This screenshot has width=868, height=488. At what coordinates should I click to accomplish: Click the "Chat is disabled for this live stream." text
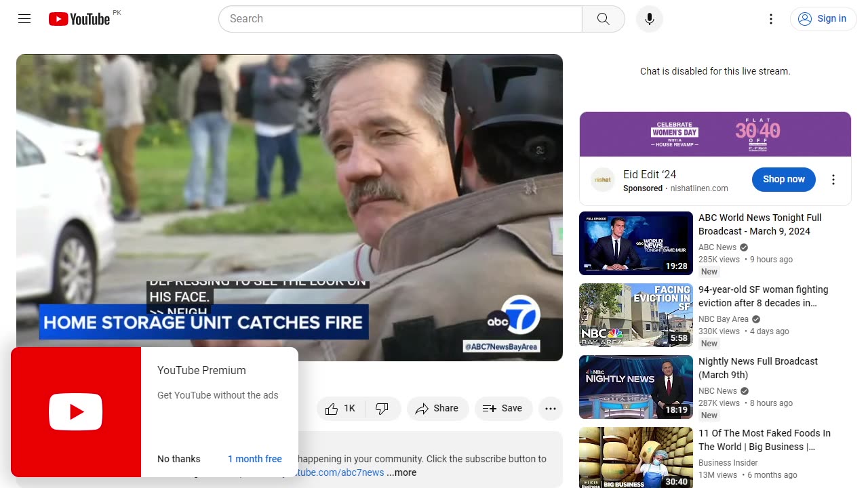tap(715, 71)
